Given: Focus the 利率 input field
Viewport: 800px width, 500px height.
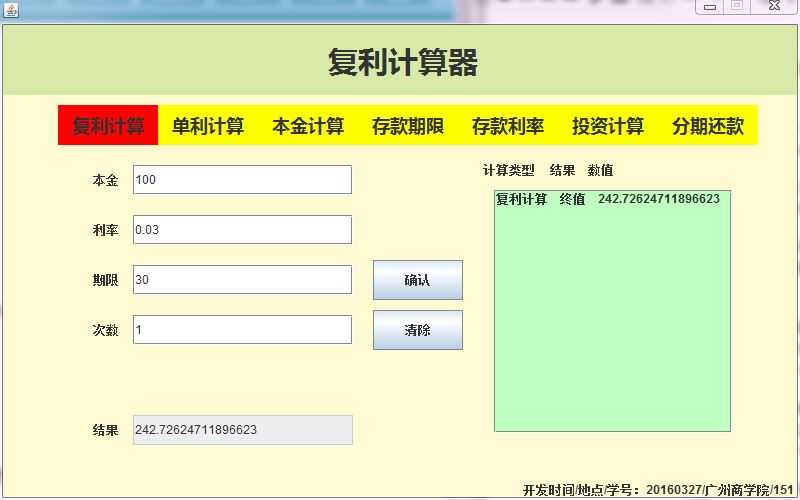Looking at the screenshot, I should coord(242,230).
